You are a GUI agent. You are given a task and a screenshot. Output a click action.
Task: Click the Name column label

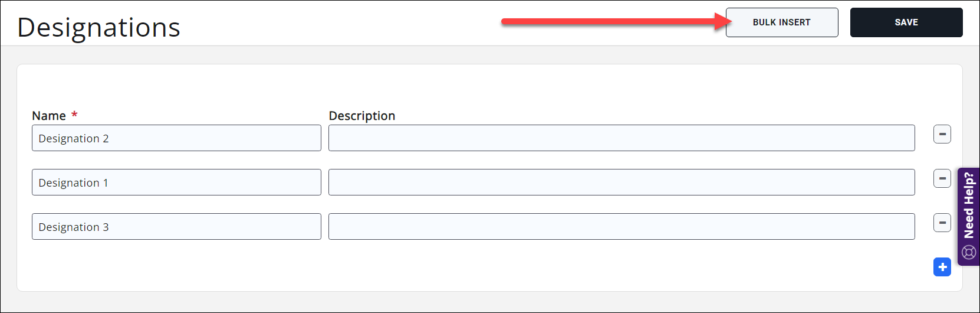[49, 116]
